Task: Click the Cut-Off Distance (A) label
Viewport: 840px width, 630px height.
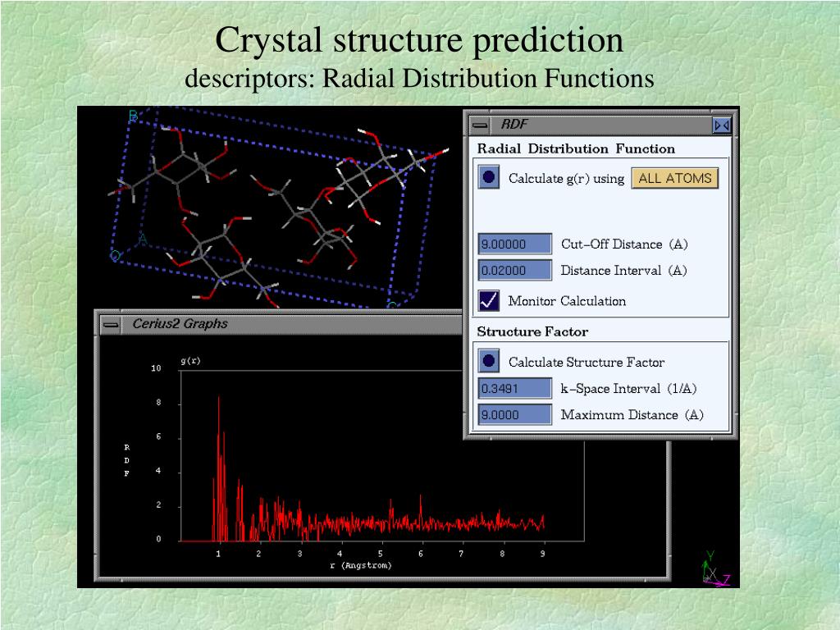Action: pyautogui.click(x=624, y=244)
